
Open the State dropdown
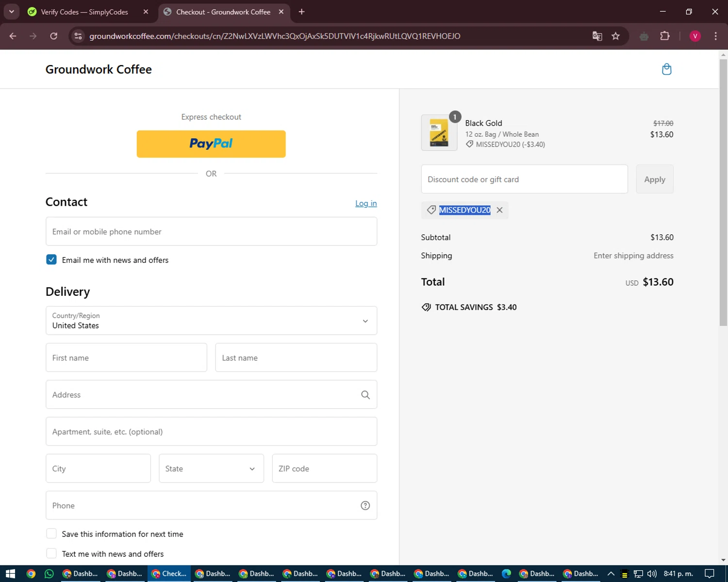coord(211,469)
